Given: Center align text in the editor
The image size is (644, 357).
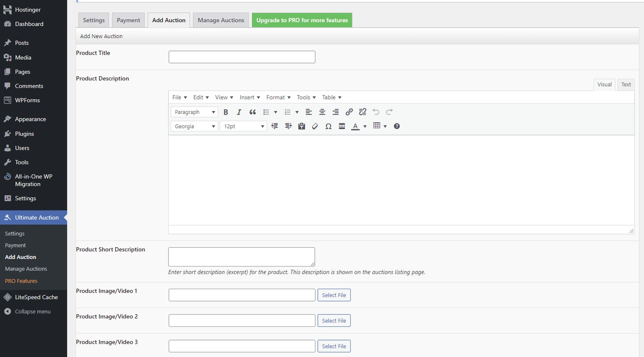Looking at the screenshot, I should [x=322, y=112].
